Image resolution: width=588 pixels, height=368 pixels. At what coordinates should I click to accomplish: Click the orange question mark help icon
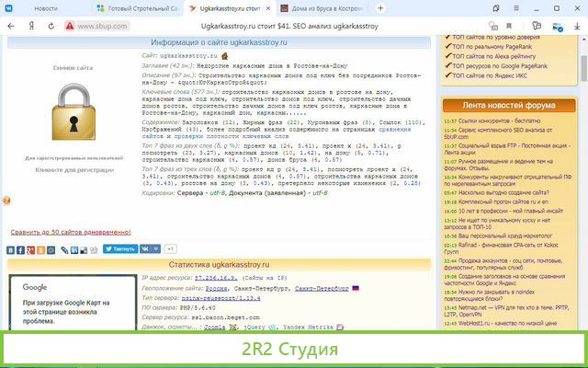click(x=6, y=201)
